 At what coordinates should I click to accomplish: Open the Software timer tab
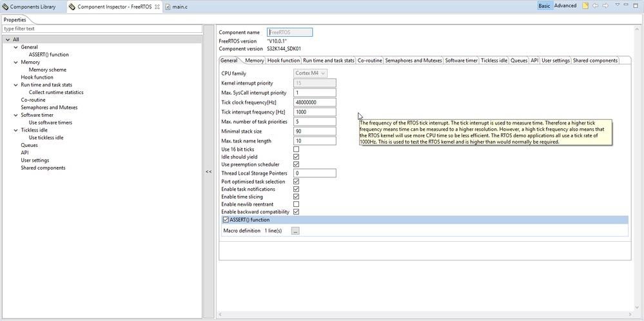tap(461, 61)
